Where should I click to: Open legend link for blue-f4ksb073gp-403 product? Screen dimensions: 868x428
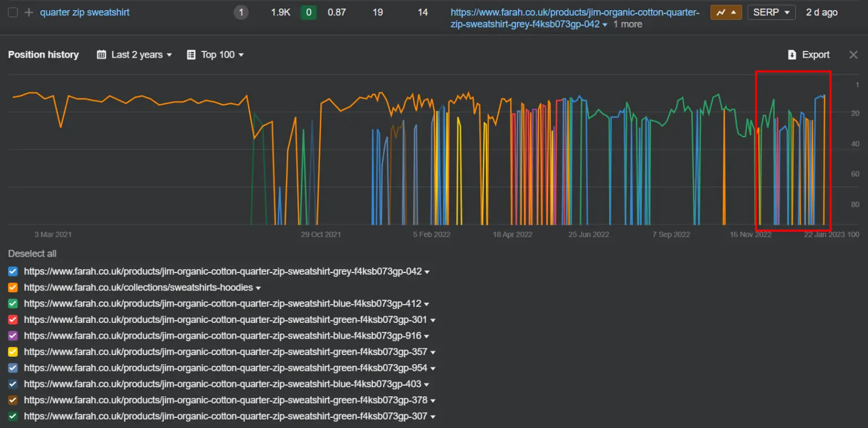tap(223, 384)
